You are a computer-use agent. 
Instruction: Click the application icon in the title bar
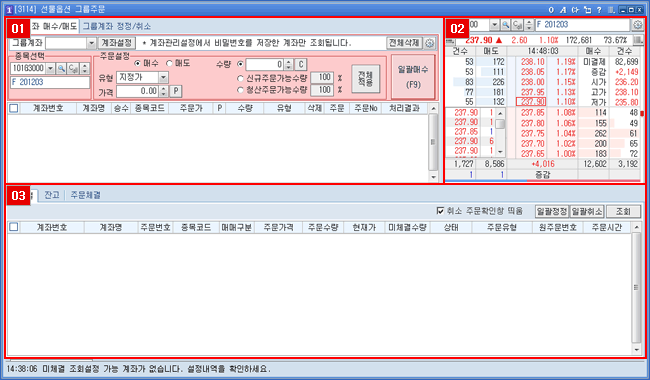[9, 10]
